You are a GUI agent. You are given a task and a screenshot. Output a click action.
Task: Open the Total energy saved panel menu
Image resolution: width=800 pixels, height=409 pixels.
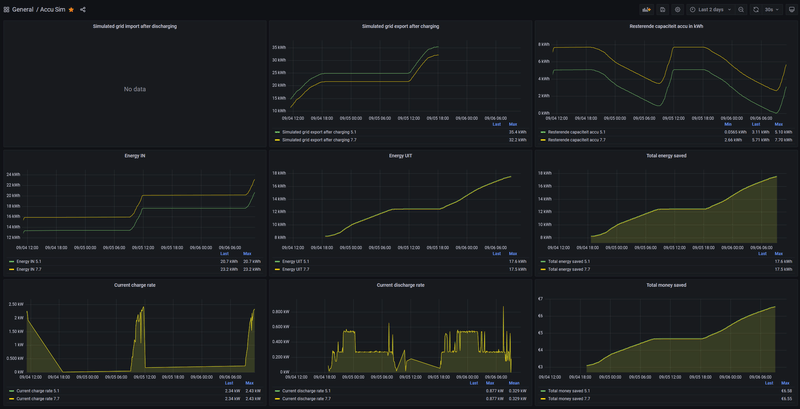coord(666,156)
